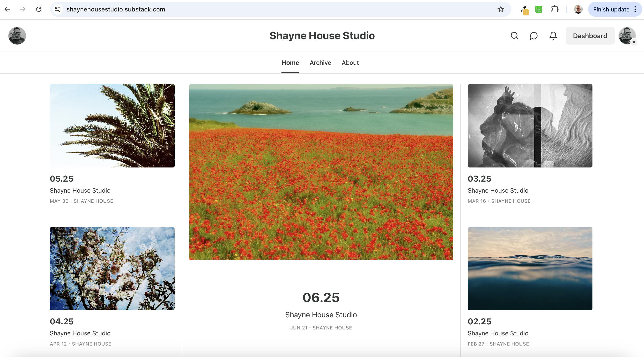Open the palm tree 05.25 thumbnail
The image size is (644, 357).
(x=112, y=126)
